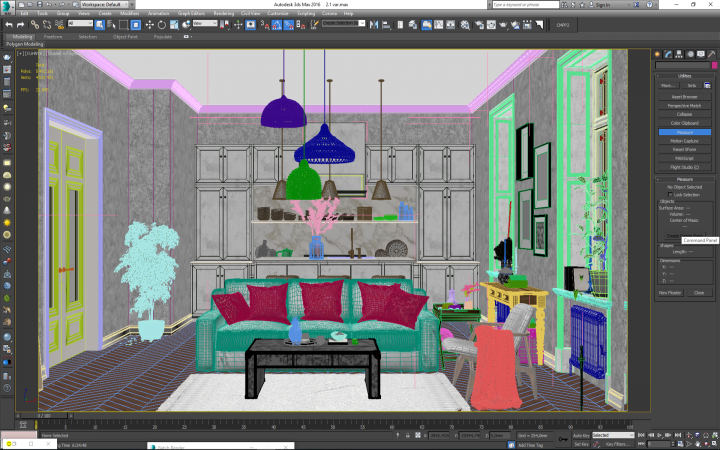Viewport: 720px width, 450px height.
Task: Click the Asset Browser utility button
Action: click(684, 97)
